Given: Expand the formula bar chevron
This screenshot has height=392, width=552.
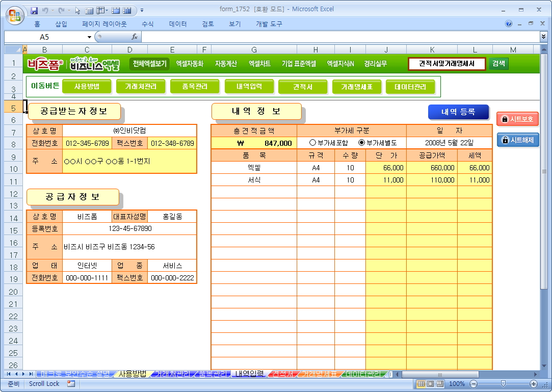Looking at the screenshot, I should tap(543, 37).
